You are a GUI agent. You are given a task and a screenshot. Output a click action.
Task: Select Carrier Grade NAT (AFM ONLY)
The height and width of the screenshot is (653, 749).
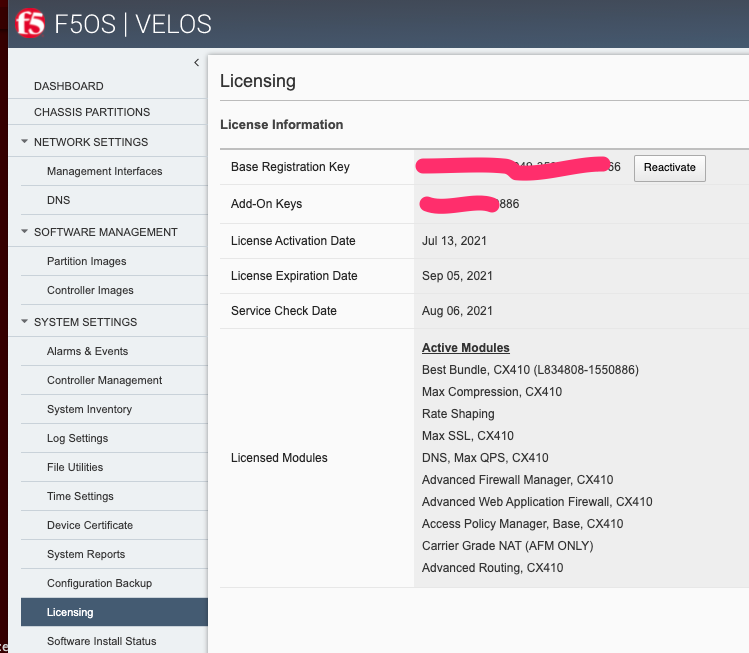click(507, 546)
